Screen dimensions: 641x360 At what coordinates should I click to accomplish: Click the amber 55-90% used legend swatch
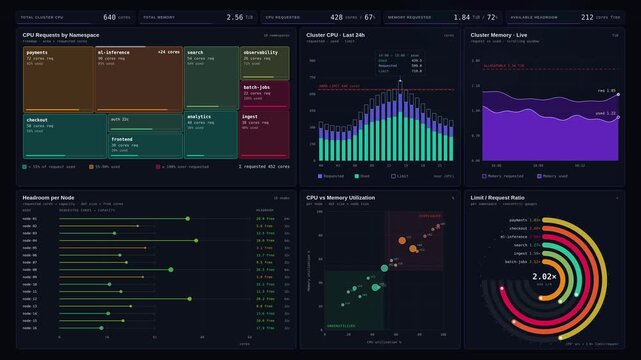click(x=91, y=167)
